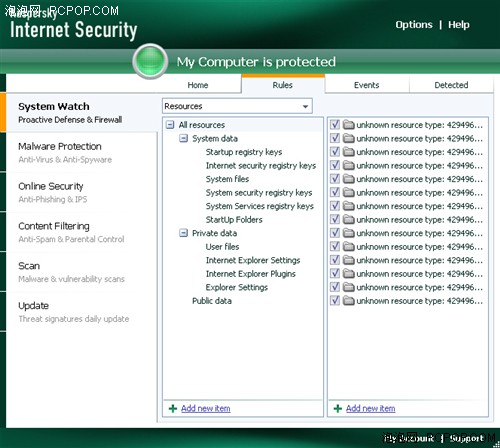Open Options in the header
500x448 pixels.
point(414,25)
